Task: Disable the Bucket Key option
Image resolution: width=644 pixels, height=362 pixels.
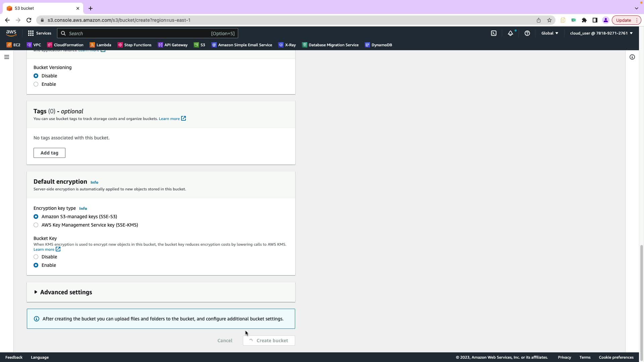Action: tap(36, 257)
